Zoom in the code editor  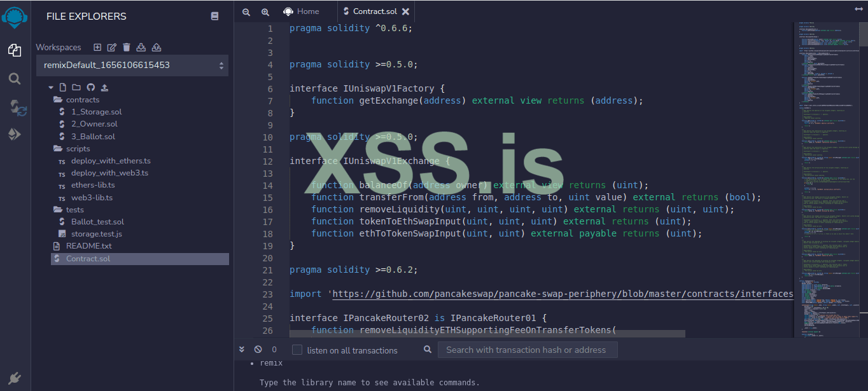pyautogui.click(x=265, y=11)
